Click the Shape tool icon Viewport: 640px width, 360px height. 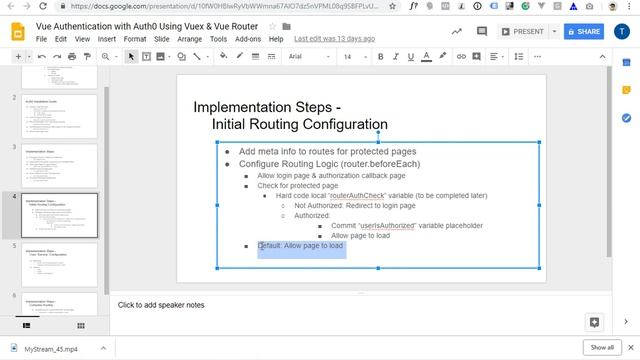coord(182,57)
